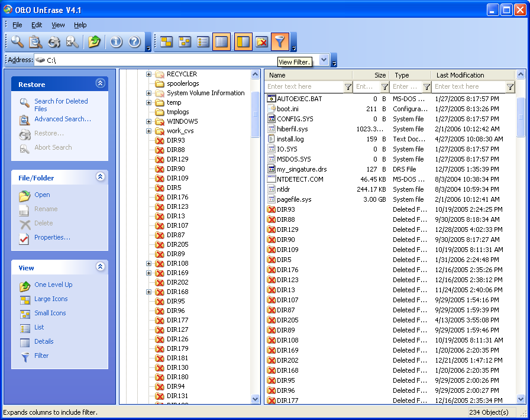The image size is (530, 420).
Task: Open the View menu
Action: [x=58, y=25]
